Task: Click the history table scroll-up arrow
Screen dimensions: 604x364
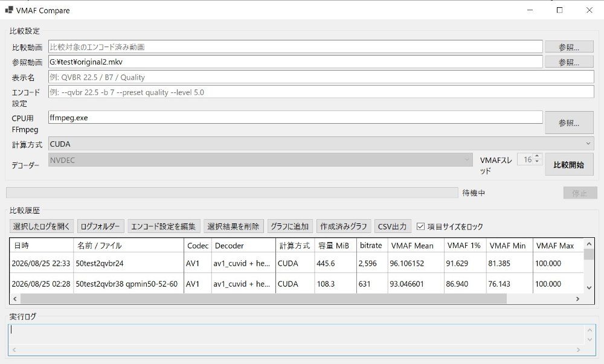Action: [x=588, y=243]
